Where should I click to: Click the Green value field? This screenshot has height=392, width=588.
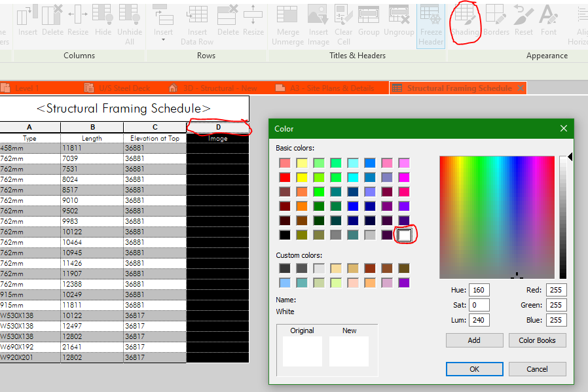click(x=556, y=305)
